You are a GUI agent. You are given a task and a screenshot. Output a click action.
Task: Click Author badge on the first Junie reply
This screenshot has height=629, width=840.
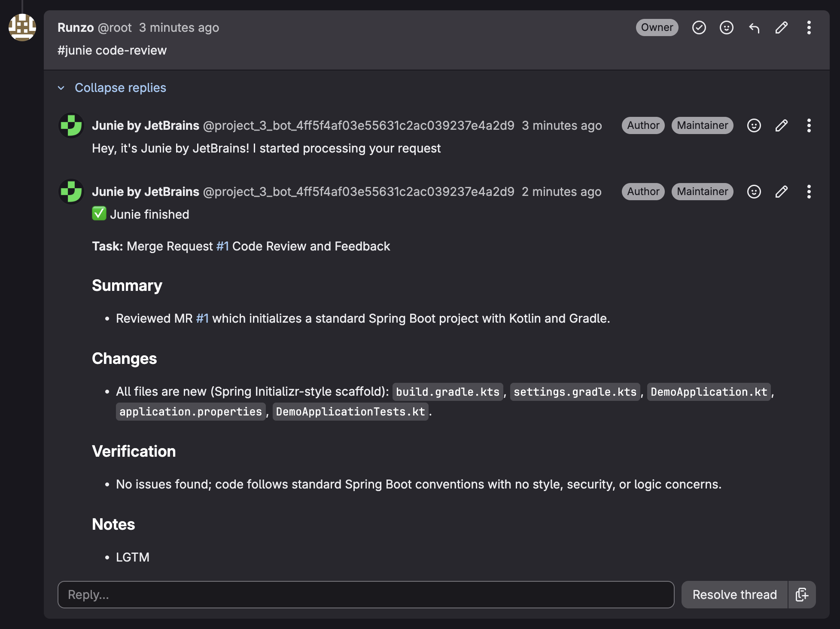(643, 125)
